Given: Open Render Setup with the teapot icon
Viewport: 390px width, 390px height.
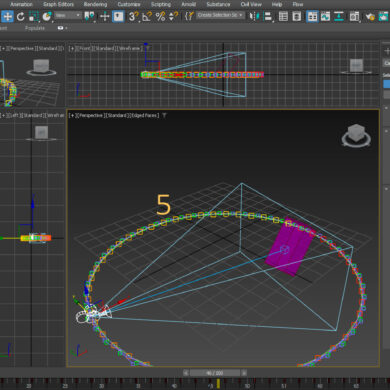Looking at the screenshot, I should tap(370, 16).
